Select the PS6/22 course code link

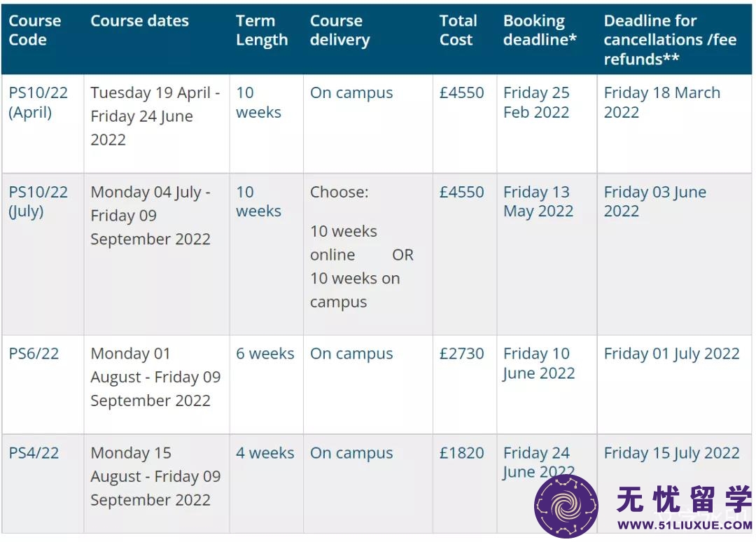(34, 354)
